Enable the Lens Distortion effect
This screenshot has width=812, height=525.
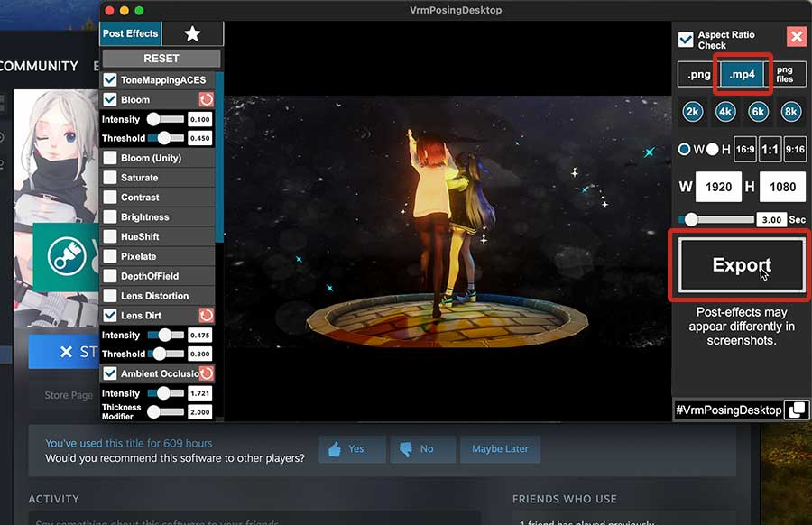(110, 296)
